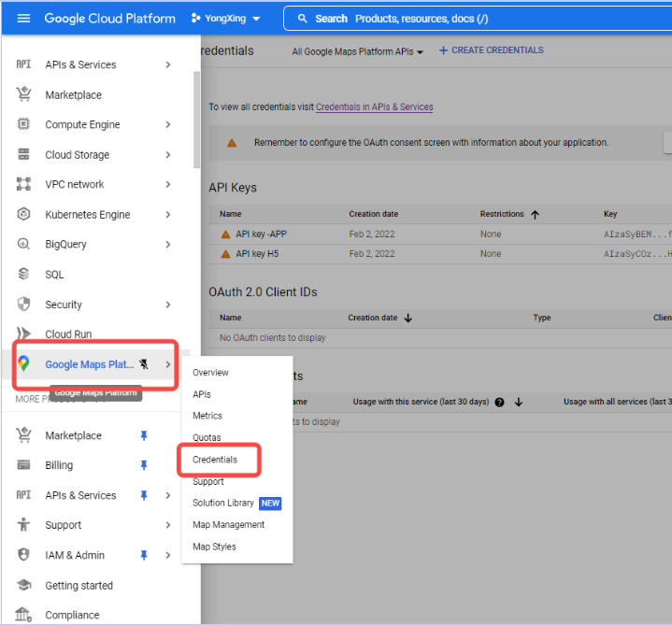Viewport: 672px width, 625px height.
Task: Select Map Styles in Maps submenu
Action: point(214,547)
